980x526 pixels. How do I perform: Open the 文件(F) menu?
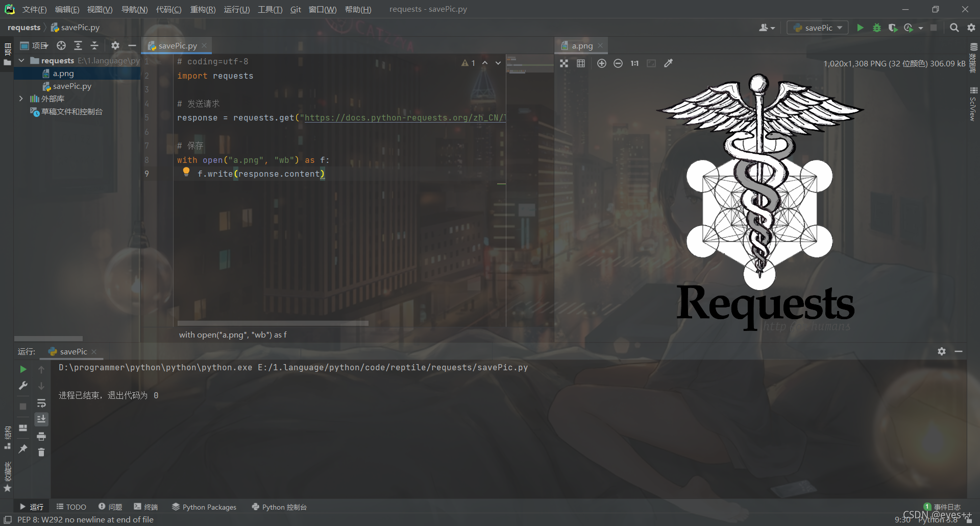pyautogui.click(x=34, y=9)
